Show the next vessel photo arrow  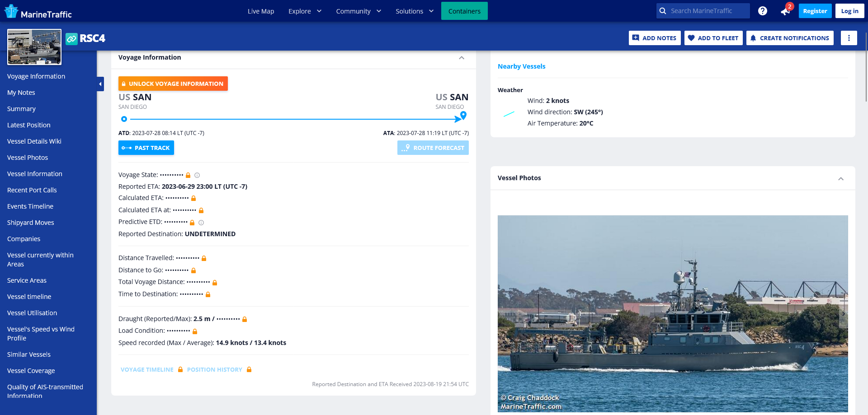tap(844, 313)
